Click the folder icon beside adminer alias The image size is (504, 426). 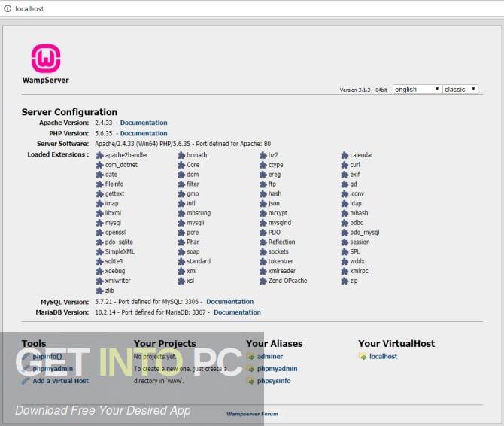[250, 357]
